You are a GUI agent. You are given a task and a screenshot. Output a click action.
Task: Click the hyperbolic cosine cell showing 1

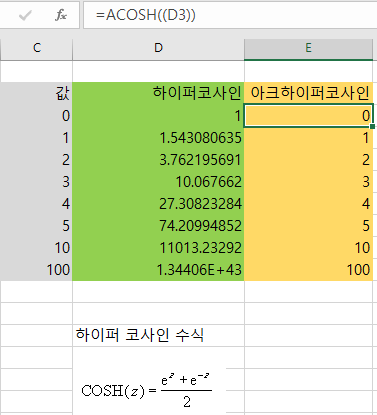pos(158,116)
